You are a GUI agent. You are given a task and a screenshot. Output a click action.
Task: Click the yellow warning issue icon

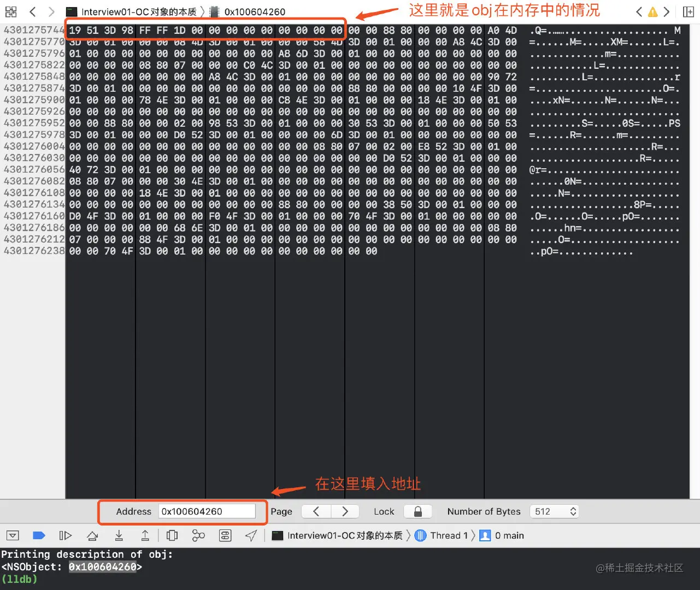coord(652,12)
